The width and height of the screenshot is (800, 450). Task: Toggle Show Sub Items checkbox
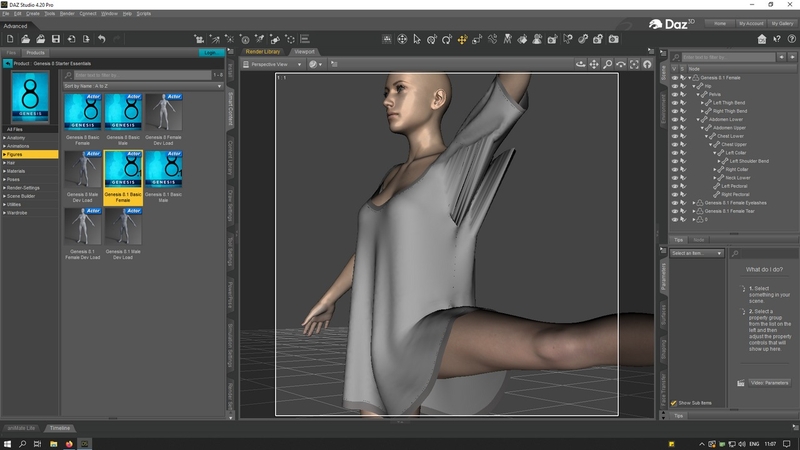pyautogui.click(x=673, y=403)
